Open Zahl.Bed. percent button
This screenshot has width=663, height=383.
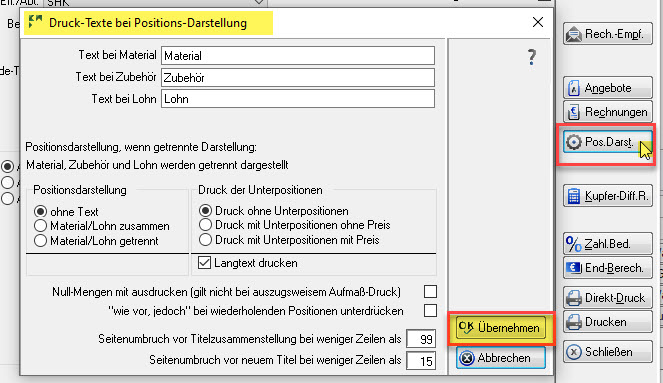[x=608, y=244]
